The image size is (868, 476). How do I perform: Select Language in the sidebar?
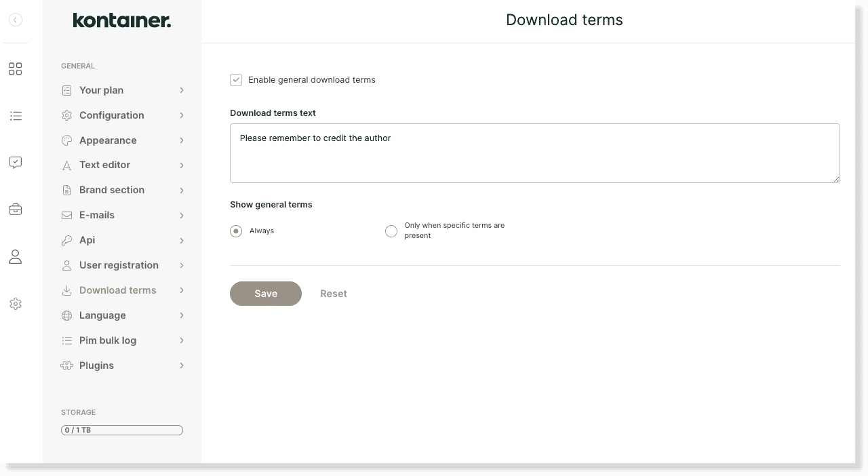(x=102, y=315)
